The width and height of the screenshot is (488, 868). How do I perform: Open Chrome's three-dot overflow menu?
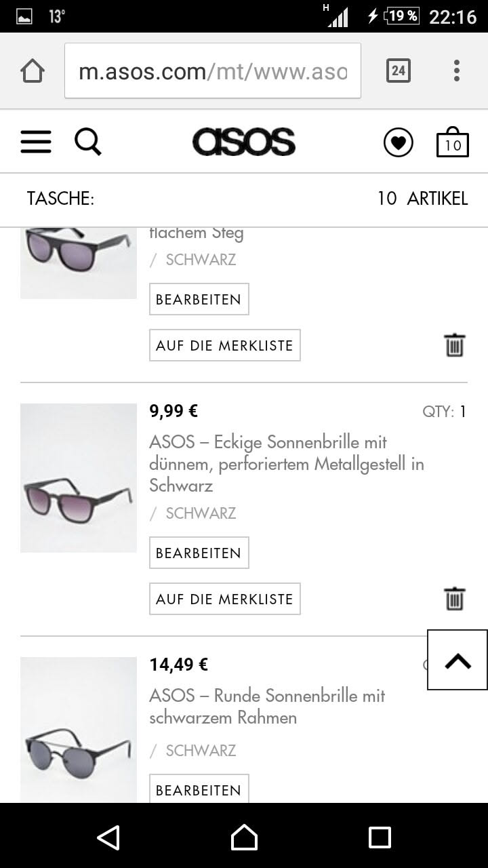457,71
